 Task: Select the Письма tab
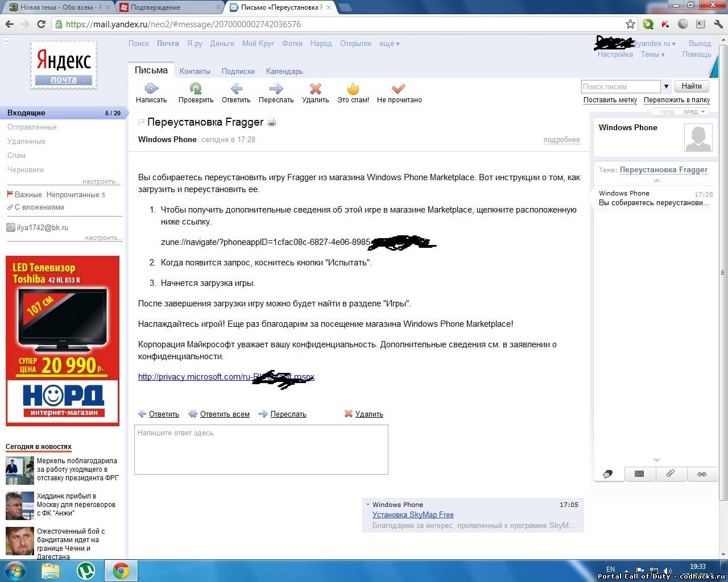click(151, 70)
